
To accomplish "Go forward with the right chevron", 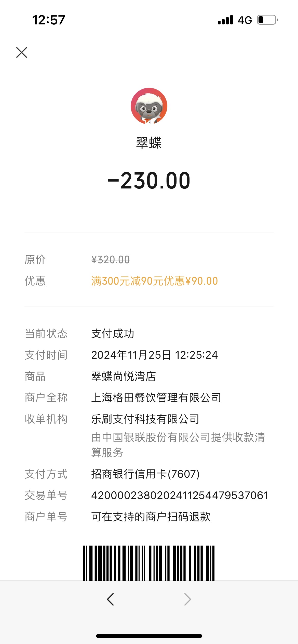I will [x=187, y=599].
